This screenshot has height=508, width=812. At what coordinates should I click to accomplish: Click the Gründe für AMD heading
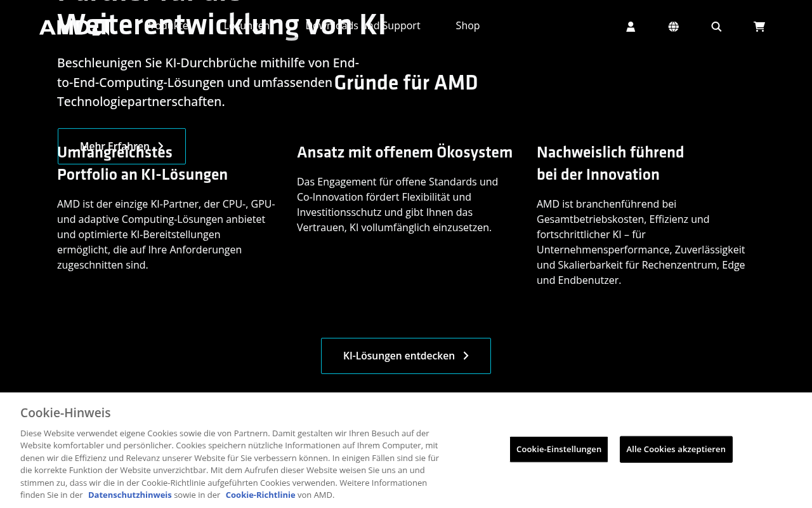coord(406,83)
